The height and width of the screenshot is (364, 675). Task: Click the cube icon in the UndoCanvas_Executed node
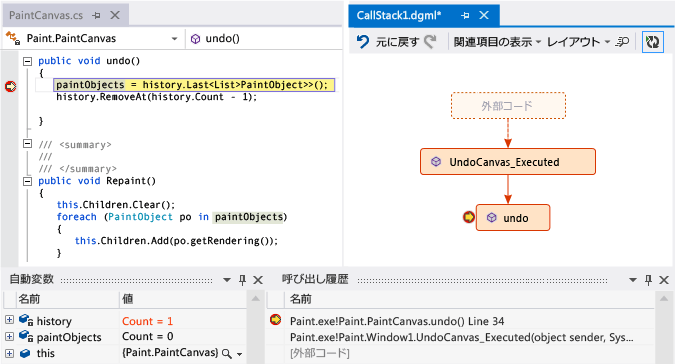(x=436, y=162)
